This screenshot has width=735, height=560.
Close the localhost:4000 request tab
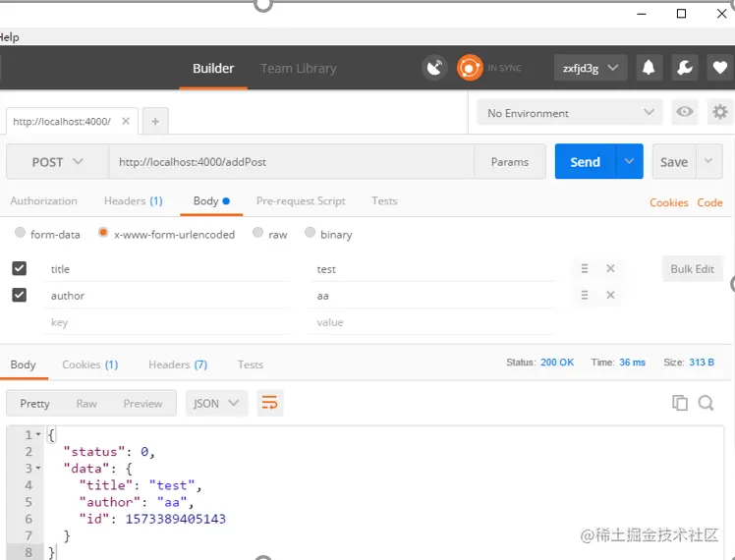126,122
